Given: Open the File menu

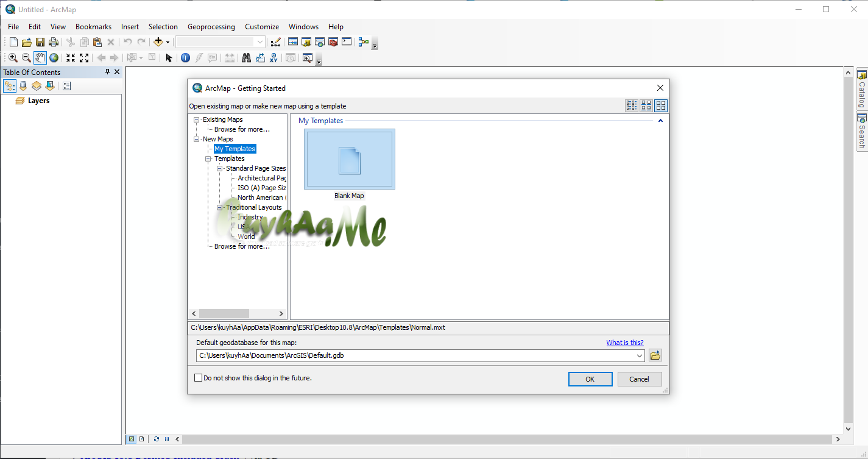Looking at the screenshot, I should point(13,27).
